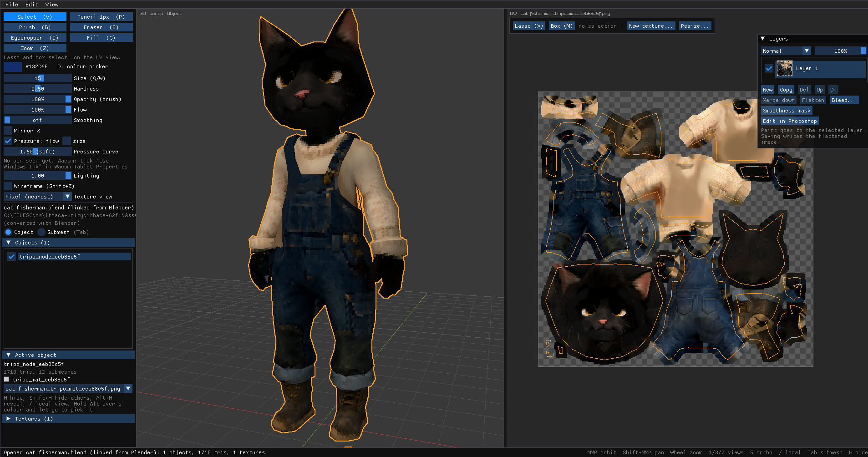Select the Layer 1 thumbnail
868x457 pixels.
coord(784,68)
